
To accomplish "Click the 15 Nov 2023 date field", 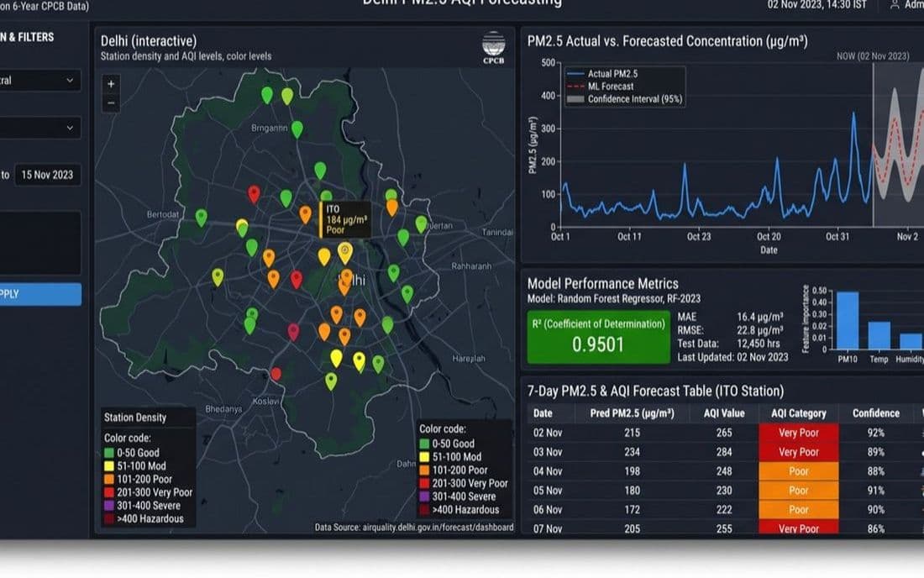I will pos(47,175).
